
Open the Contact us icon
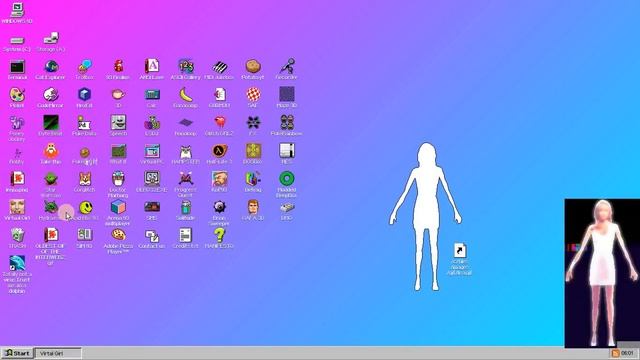click(x=152, y=236)
